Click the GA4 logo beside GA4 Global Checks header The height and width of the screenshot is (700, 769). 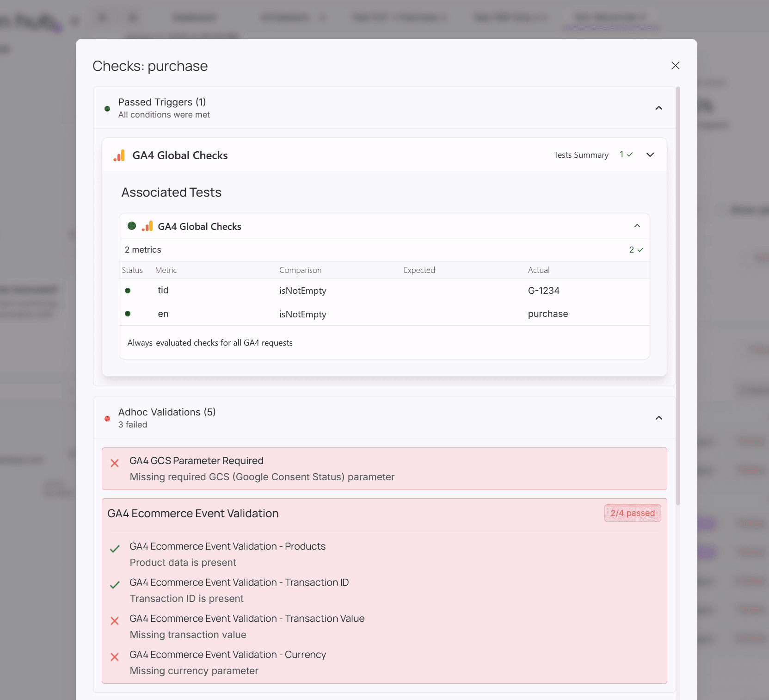tap(119, 155)
